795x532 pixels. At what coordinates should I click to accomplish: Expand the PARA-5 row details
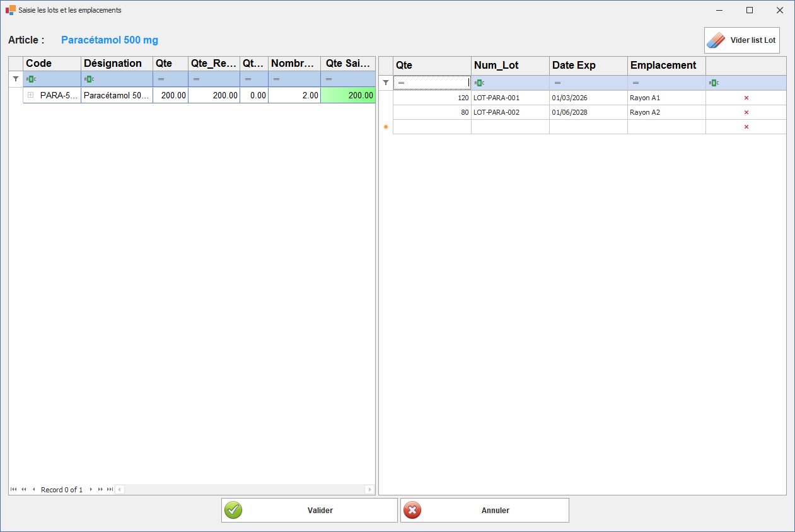(30, 95)
